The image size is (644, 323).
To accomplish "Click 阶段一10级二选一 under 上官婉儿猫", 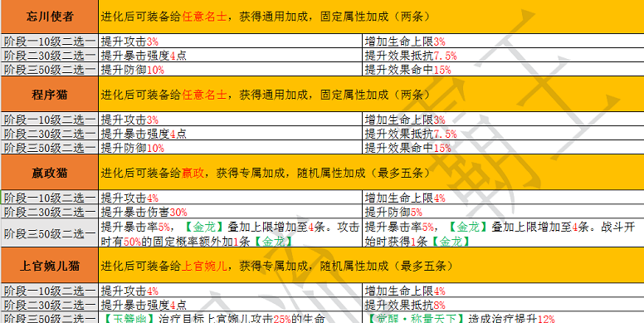I will click(x=49, y=291).
